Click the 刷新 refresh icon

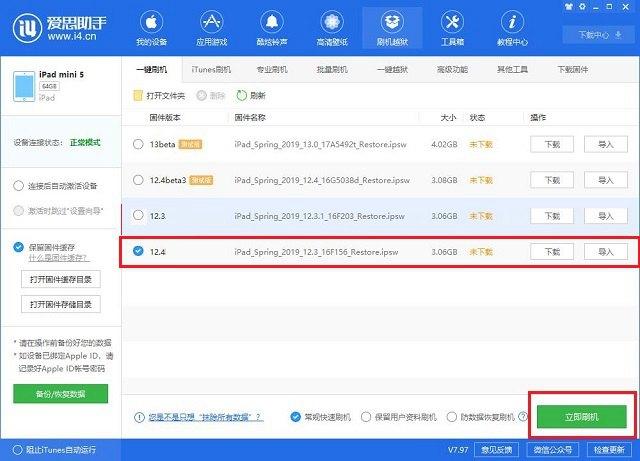click(242, 96)
